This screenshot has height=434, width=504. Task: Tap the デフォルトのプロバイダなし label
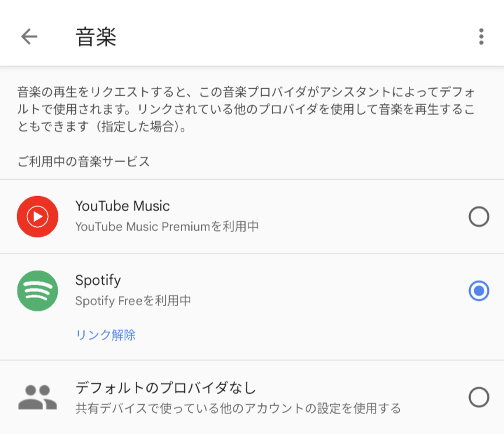tap(166, 387)
